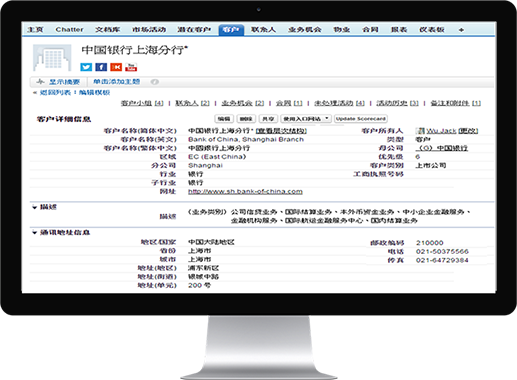Click the account title 中国银行上海分行
517x380 pixels.
pos(135,50)
